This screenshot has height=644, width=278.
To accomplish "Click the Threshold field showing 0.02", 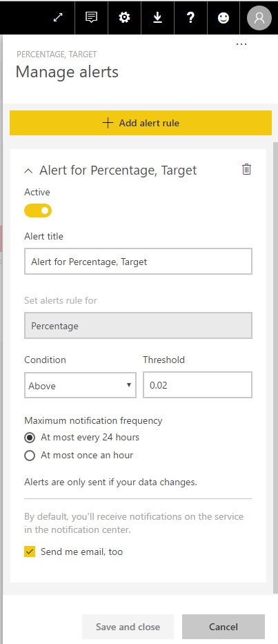I will [x=197, y=385].
